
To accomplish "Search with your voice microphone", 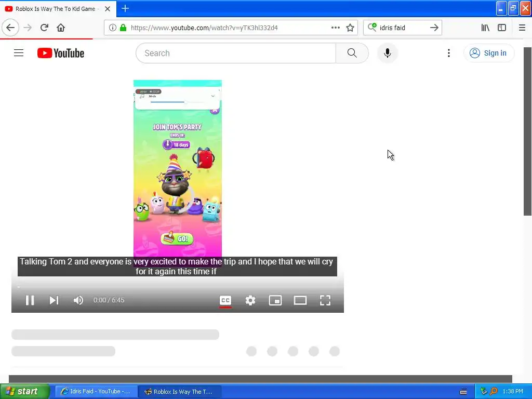I will pyautogui.click(x=387, y=53).
